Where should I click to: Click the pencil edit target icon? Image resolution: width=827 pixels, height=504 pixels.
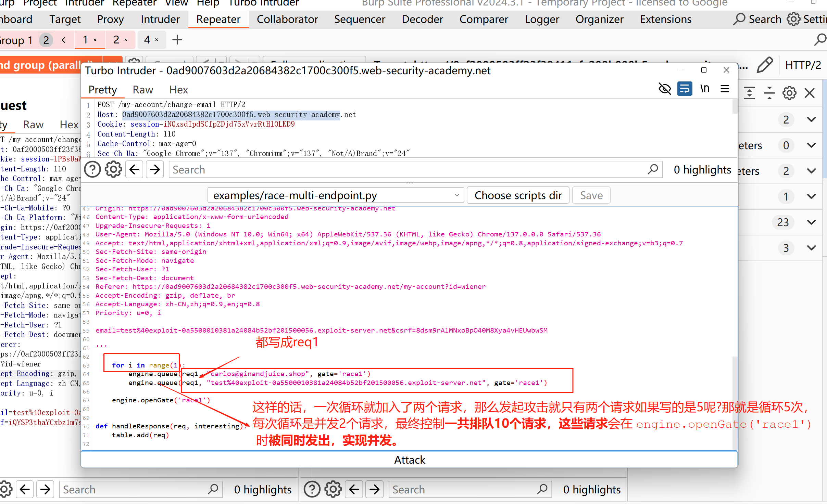point(765,65)
